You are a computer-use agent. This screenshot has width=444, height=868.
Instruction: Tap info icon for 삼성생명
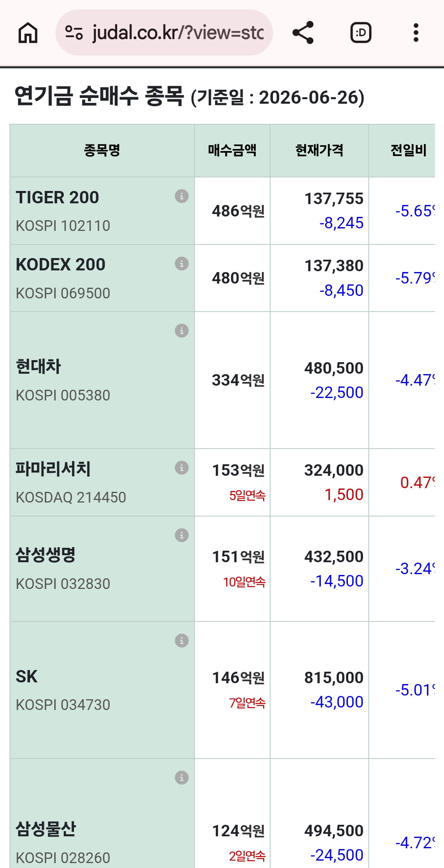[x=182, y=535]
